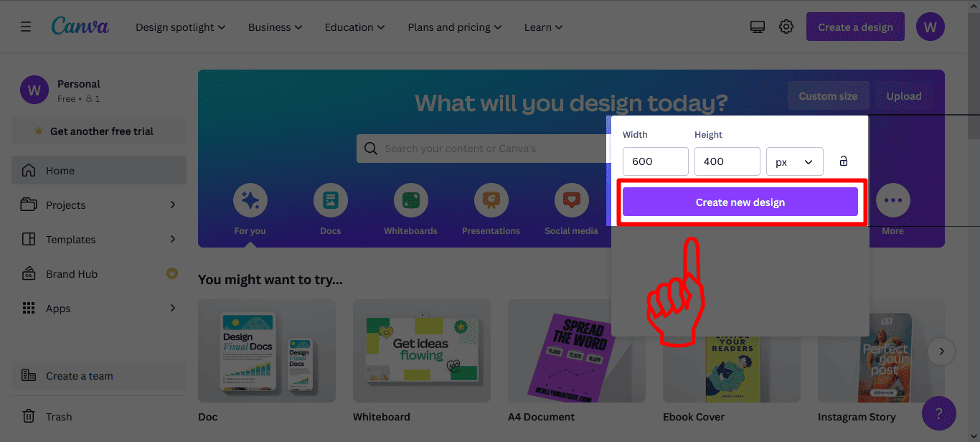Select the Whiteboards category icon

(x=411, y=200)
